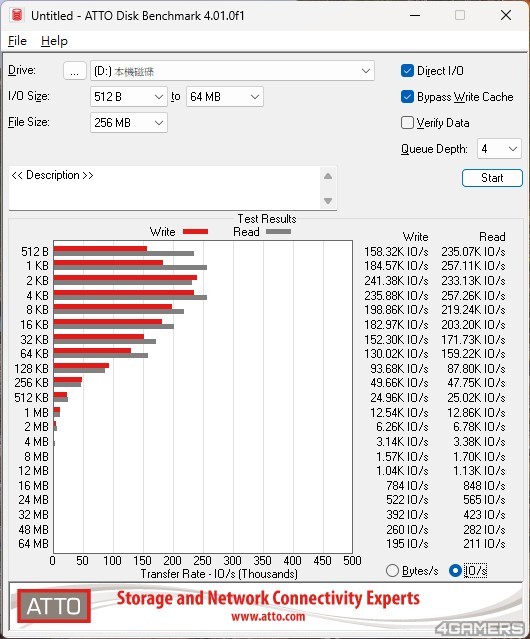Minimize the ATTO Disk Benchmark window
Viewport: 530px width, 639px height.
[x=415, y=15]
